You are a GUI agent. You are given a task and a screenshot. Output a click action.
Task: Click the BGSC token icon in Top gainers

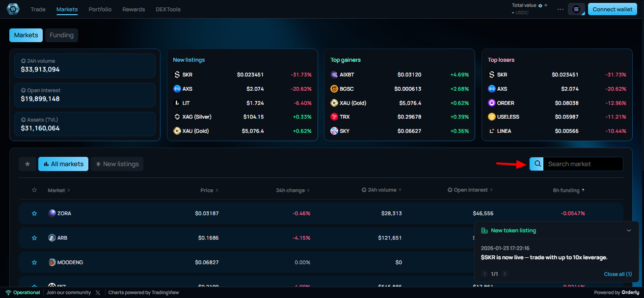click(334, 89)
